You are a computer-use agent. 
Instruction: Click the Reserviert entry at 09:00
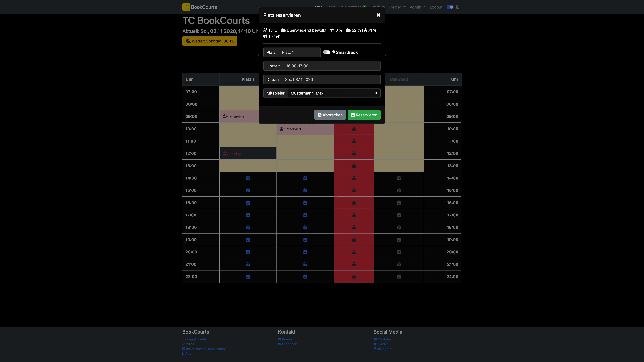pos(233,117)
